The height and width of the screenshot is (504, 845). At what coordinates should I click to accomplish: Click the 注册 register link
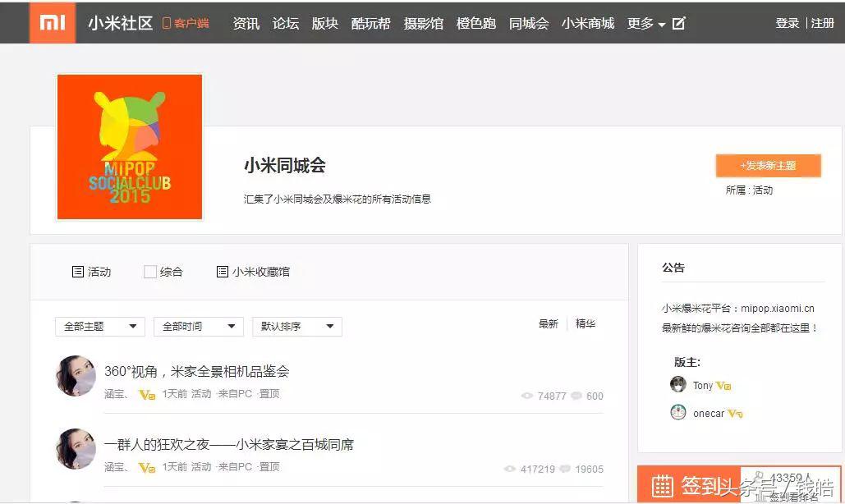click(822, 23)
